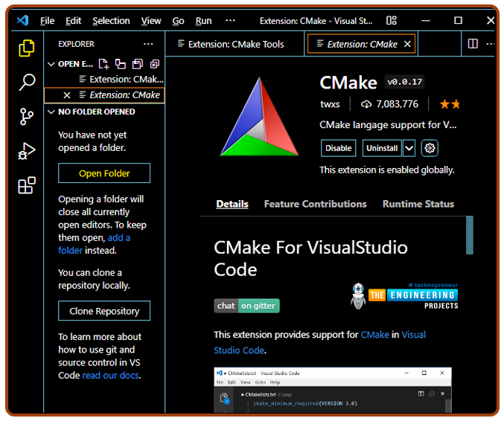The image size is (504, 421).
Task: Click Save All icon in Open Editors
Action: tap(138, 64)
